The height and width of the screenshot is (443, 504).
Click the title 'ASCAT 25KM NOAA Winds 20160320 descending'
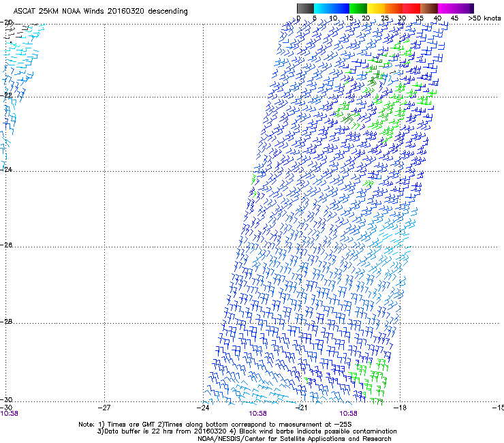(x=100, y=12)
